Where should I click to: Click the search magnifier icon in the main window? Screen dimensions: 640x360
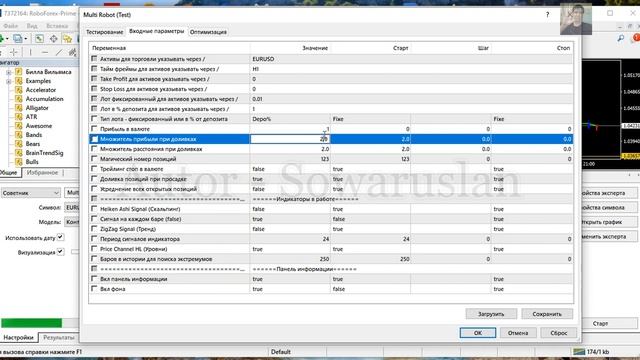click(620, 39)
